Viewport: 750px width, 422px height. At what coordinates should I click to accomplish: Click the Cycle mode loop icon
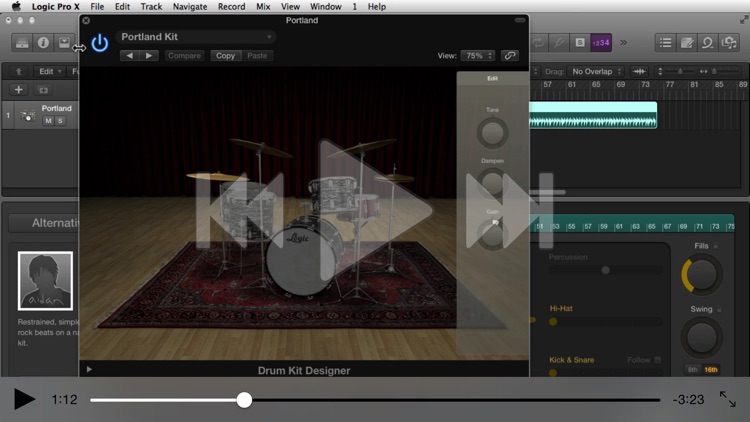(538, 43)
